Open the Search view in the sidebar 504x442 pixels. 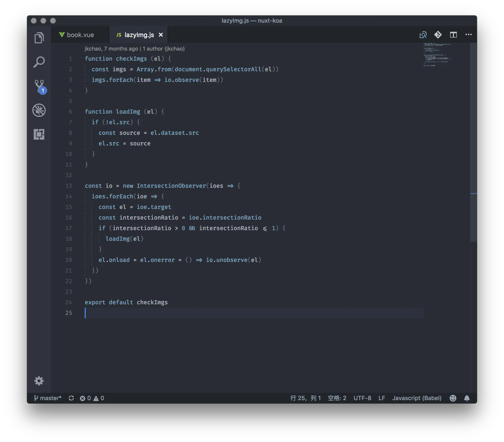pyautogui.click(x=39, y=62)
